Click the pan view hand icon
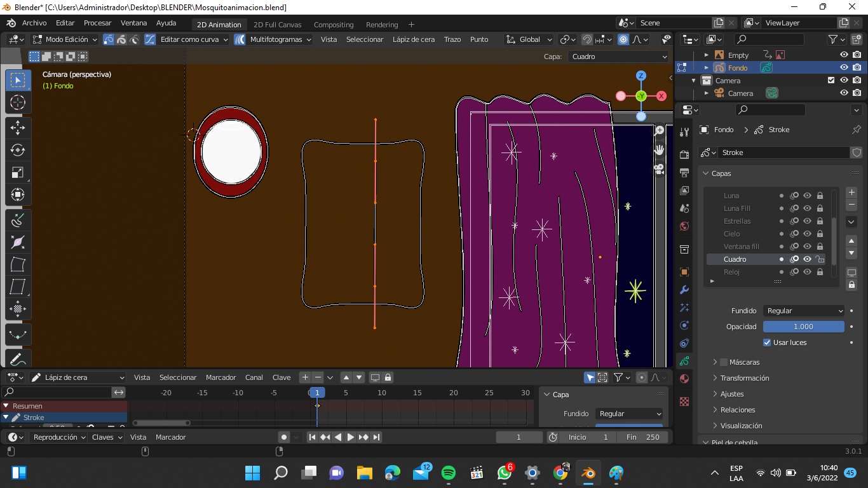This screenshot has height=488, width=868. tap(660, 150)
